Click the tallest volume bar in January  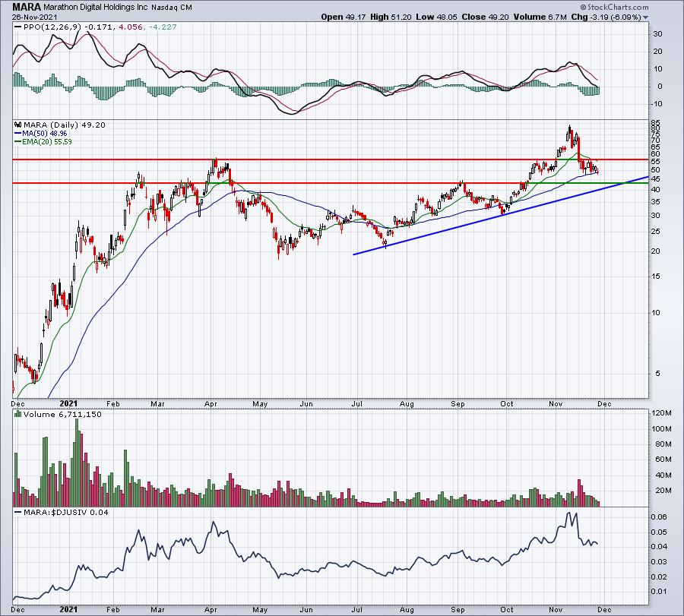pos(78,462)
